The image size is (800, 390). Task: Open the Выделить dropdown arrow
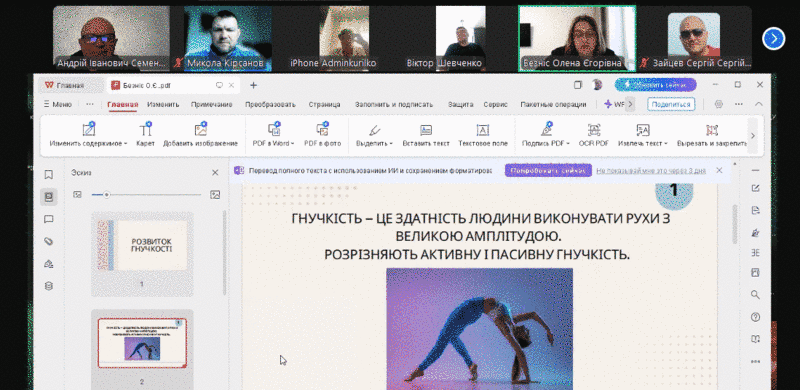click(391, 144)
